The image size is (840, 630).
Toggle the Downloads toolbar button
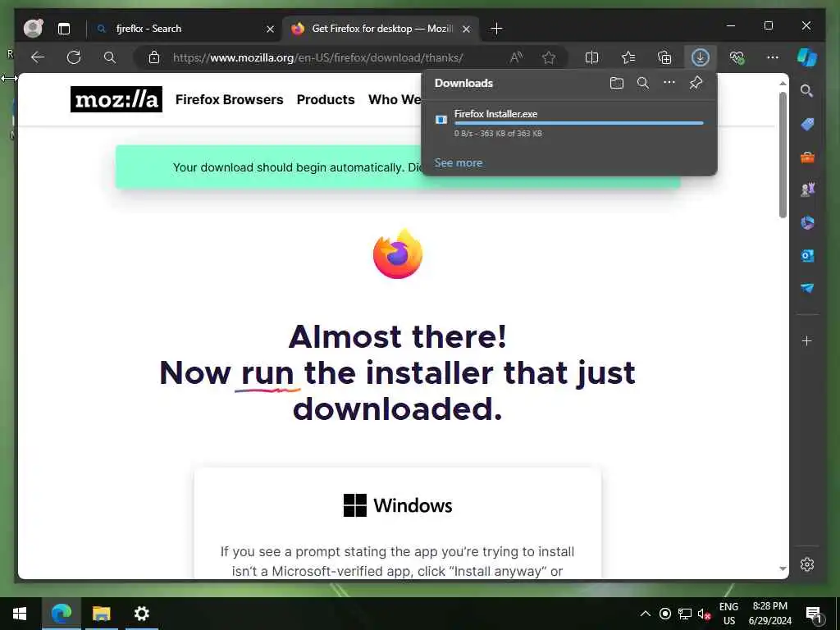point(701,57)
